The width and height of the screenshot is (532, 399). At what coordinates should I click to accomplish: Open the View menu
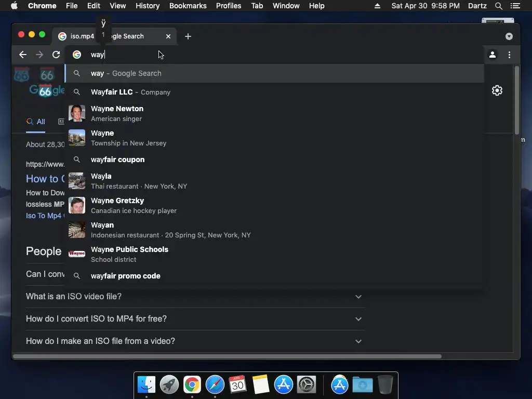click(x=118, y=6)
